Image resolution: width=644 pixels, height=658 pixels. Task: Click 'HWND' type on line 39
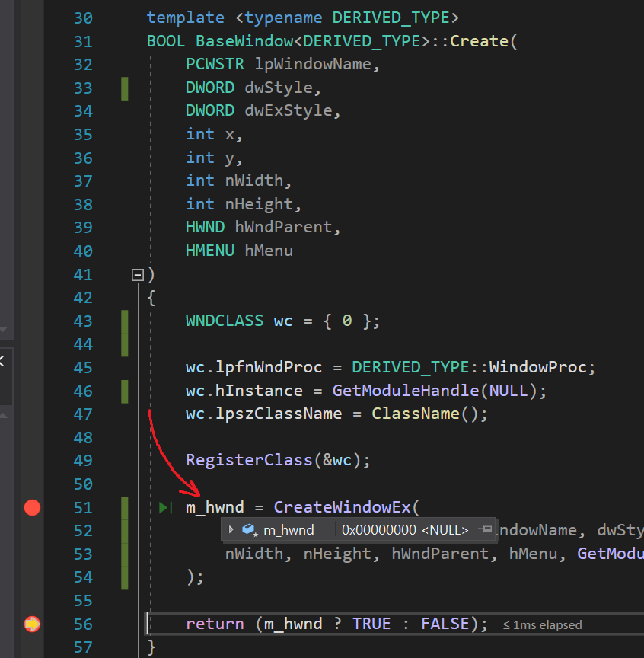pos(206,228)
